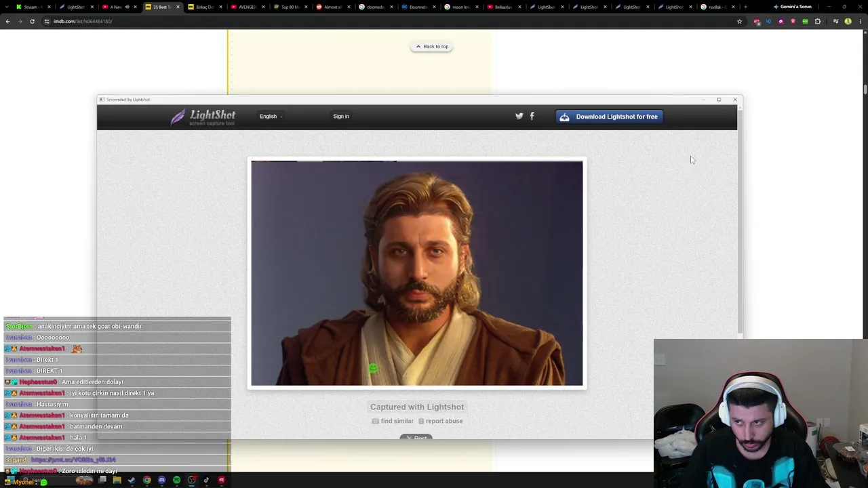
Task: Bookmark this page with the star icon
Action: tap(739, 21)
